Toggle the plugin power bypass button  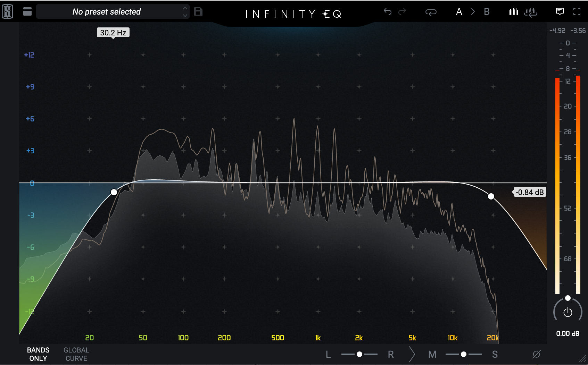pos(568,312)
